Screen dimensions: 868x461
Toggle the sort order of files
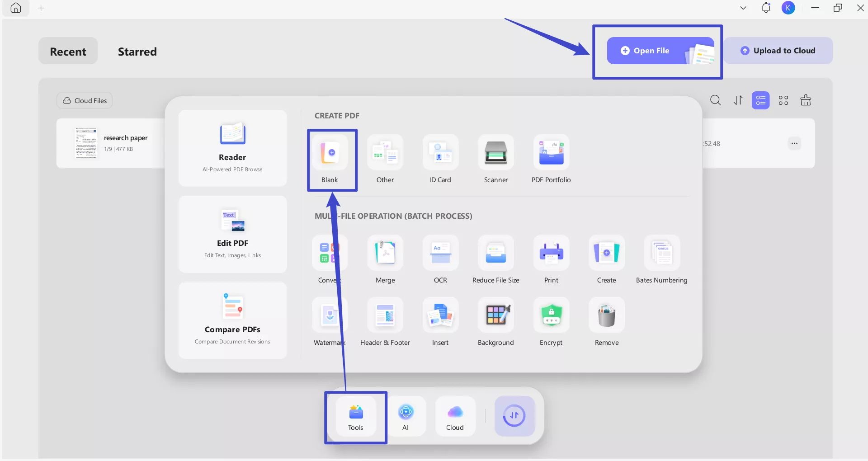click(738, 100)
